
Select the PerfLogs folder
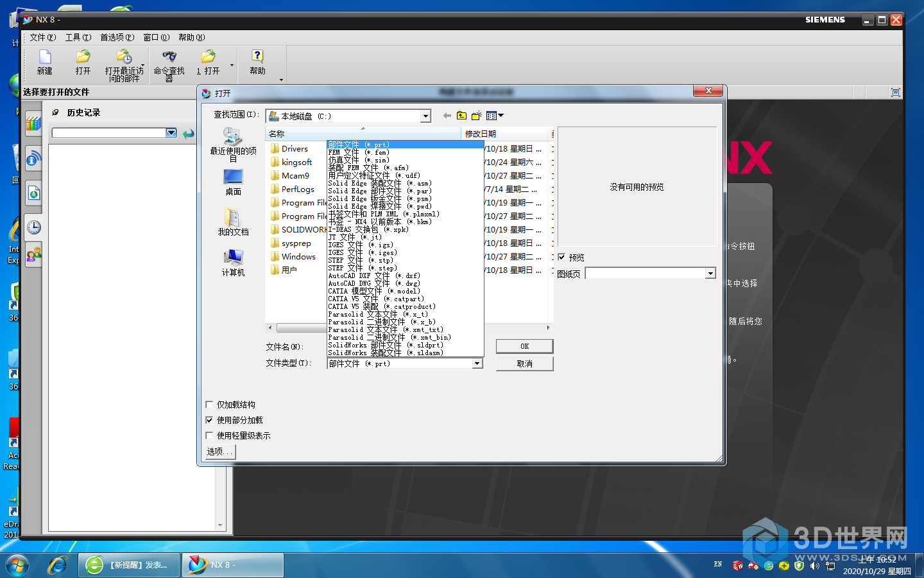tap(293, 189)
